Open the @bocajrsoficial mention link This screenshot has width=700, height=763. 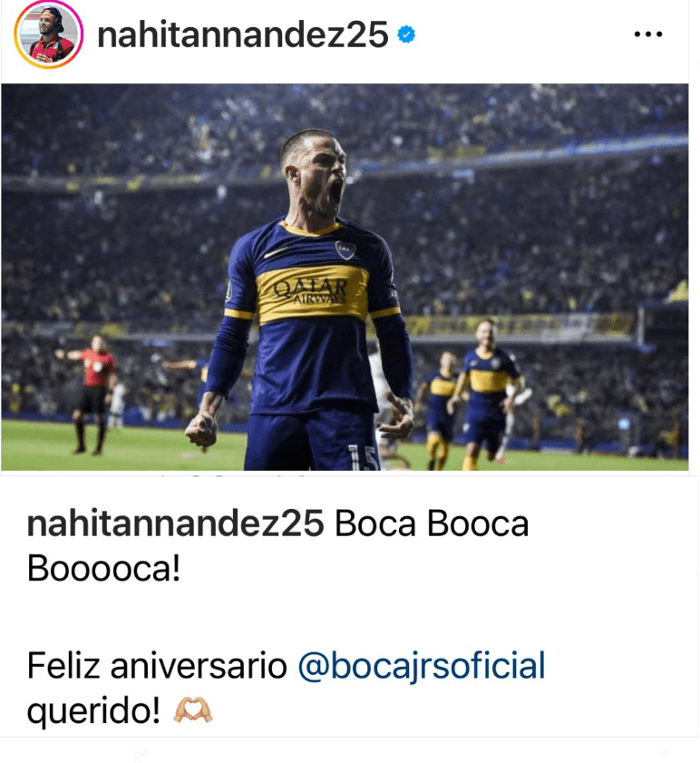(422, 665)
